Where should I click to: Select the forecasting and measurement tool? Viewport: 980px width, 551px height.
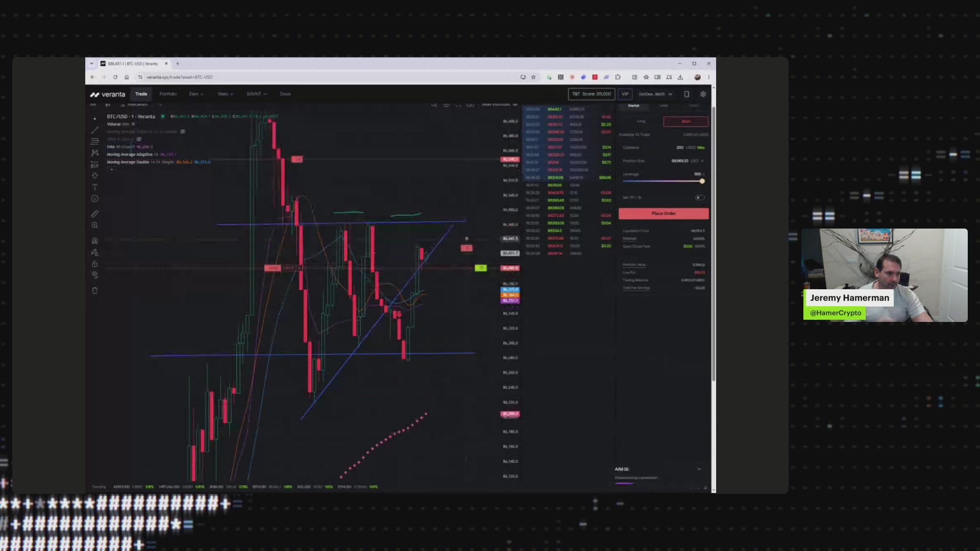(94, 164)
